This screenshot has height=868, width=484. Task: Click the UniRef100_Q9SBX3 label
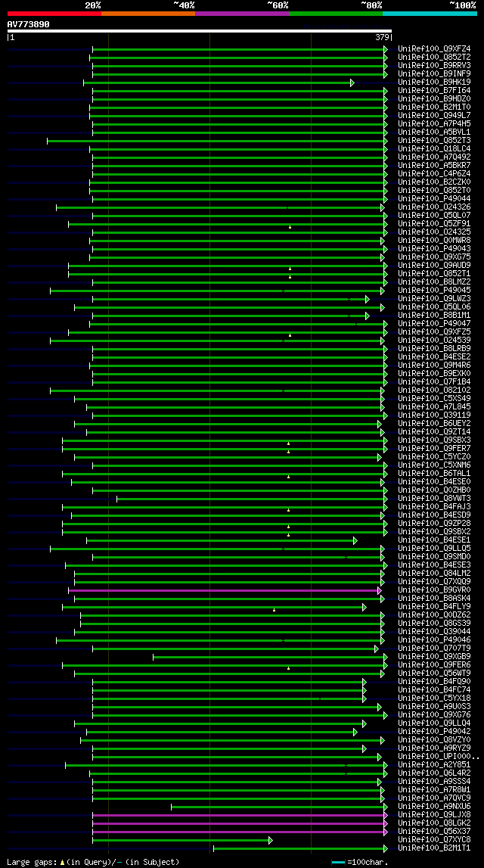coord(434,440)
